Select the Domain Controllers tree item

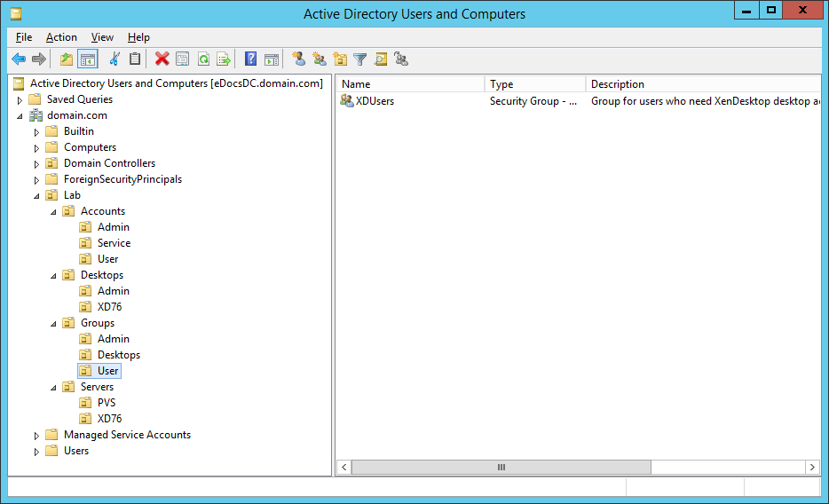pyautogui.click(x=109, y=163)
